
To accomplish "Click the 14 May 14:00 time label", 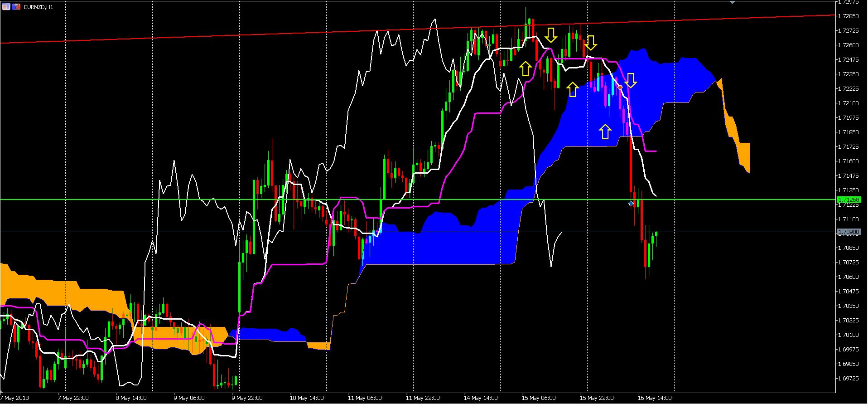I will (480, 398).
